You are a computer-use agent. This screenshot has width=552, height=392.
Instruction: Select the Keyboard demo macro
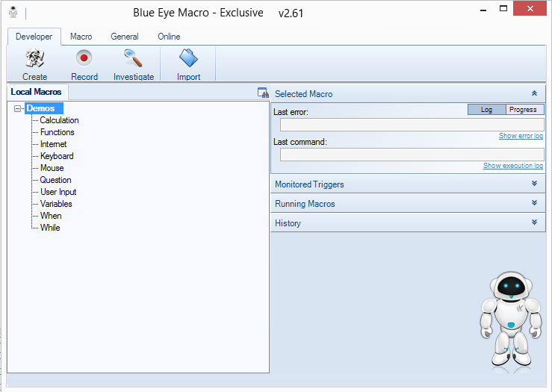(57, 156)
